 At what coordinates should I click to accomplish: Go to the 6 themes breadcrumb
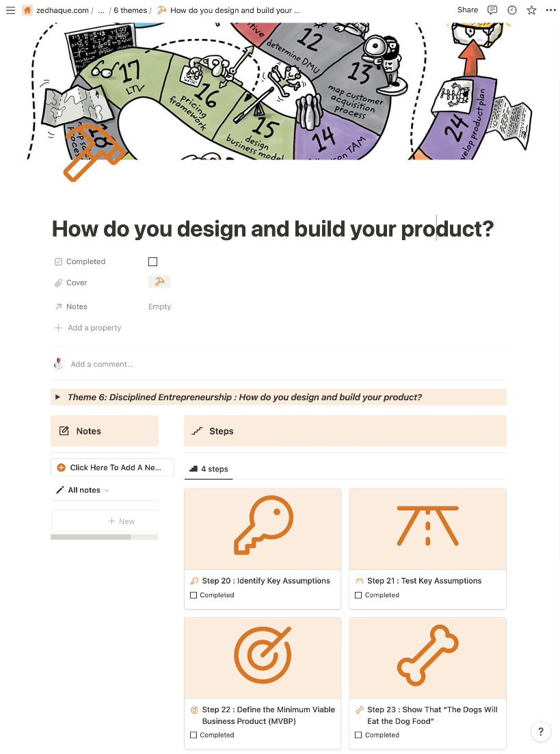click(x=130, y=10)
